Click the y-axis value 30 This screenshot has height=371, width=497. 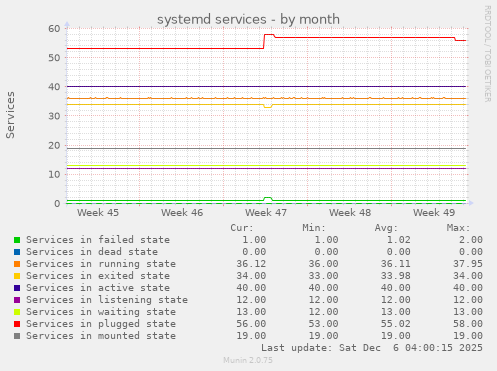(54, 116)
